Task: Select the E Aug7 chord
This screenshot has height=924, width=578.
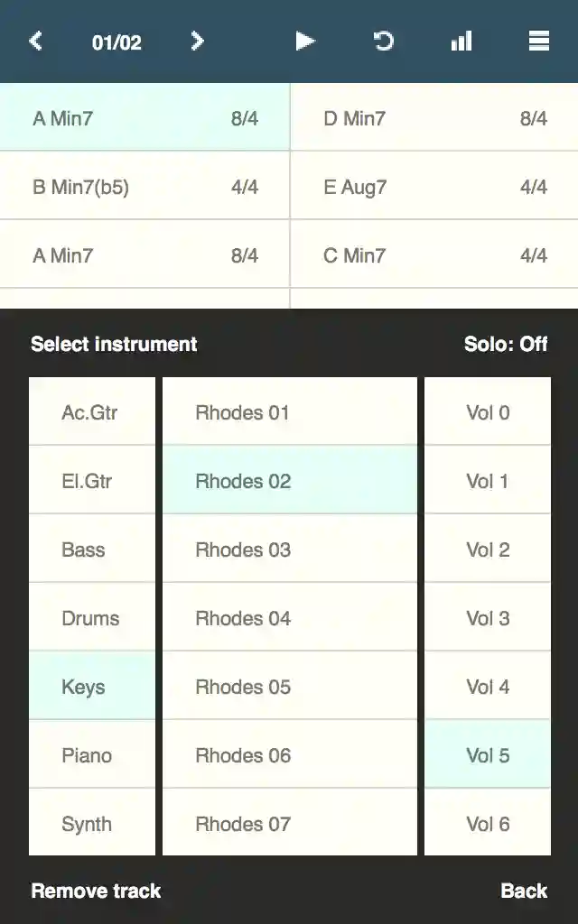Action: (x=433, y=187)
